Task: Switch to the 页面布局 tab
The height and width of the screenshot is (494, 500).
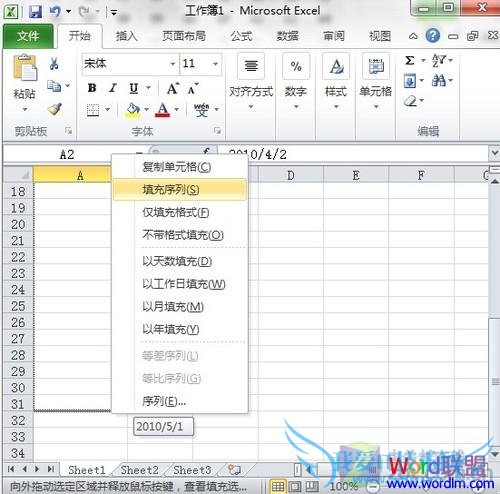Action: coord(184,36)
